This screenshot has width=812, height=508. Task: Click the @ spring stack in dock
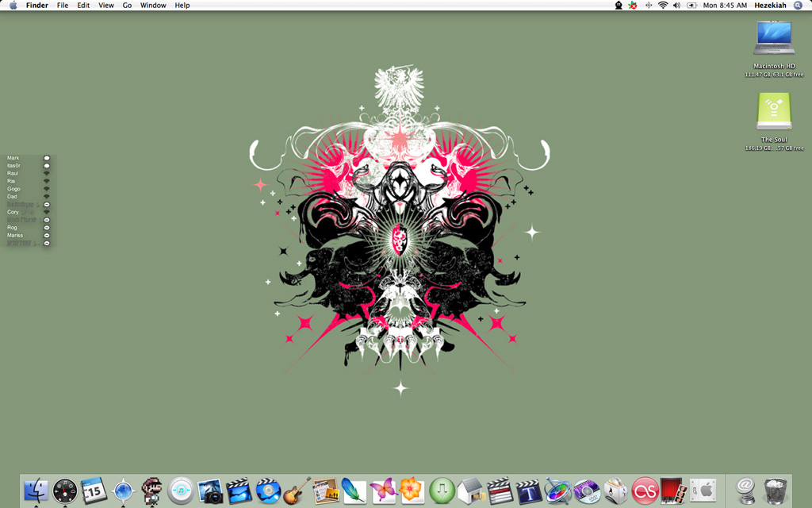tap(745, 491)
